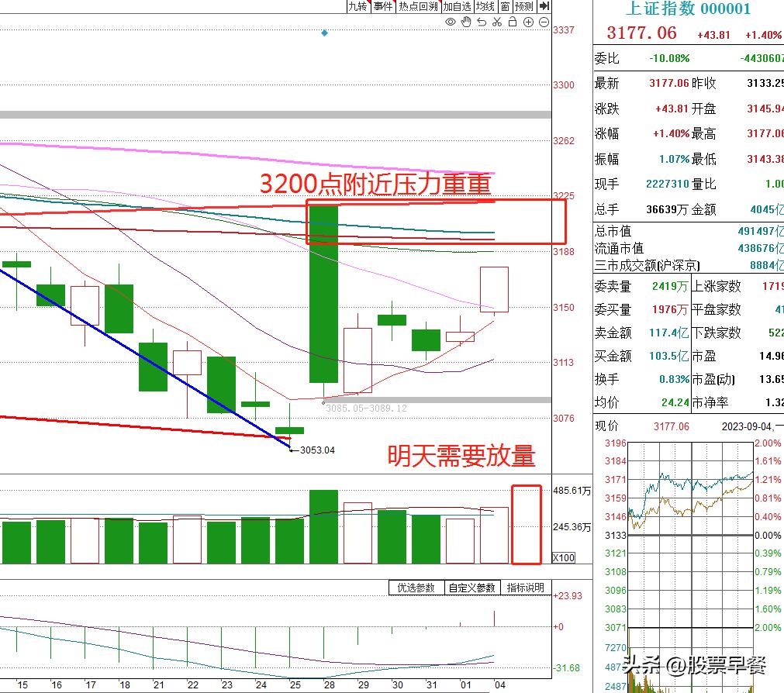This screenshot has width=784, height=693.
Task: Click the 委买量 1976万 value
Action: (x=671, y=310)
